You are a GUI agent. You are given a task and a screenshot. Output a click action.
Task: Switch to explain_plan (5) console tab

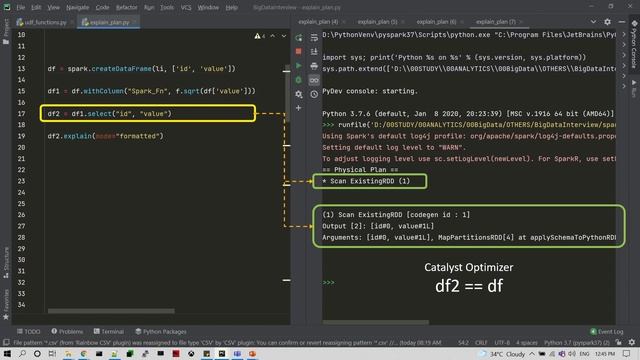[377, 22]
